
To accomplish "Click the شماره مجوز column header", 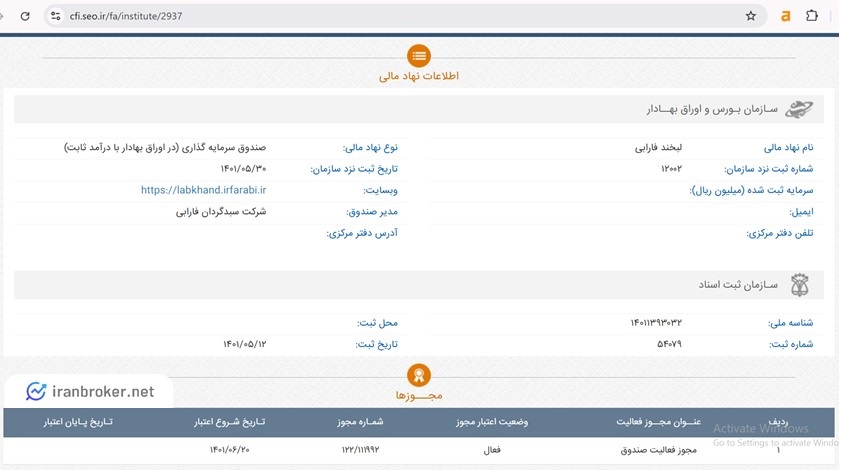I will tap(360, 422).
